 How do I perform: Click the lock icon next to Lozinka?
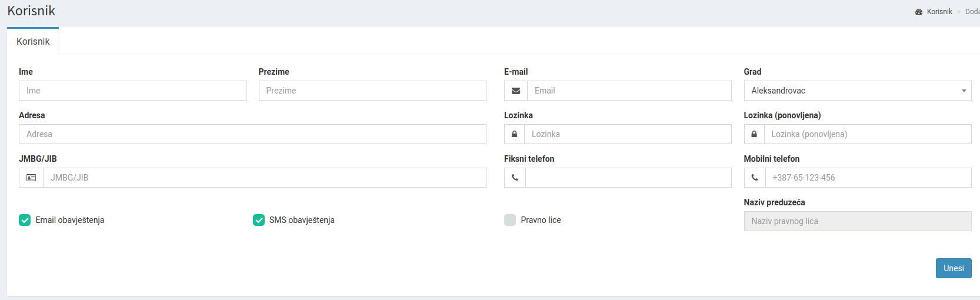514,134
